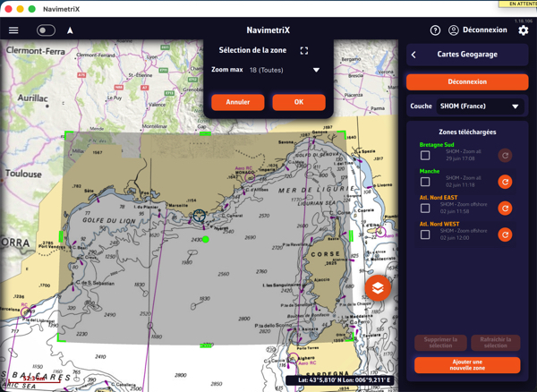Click the Annuler button

pos(238,102)
